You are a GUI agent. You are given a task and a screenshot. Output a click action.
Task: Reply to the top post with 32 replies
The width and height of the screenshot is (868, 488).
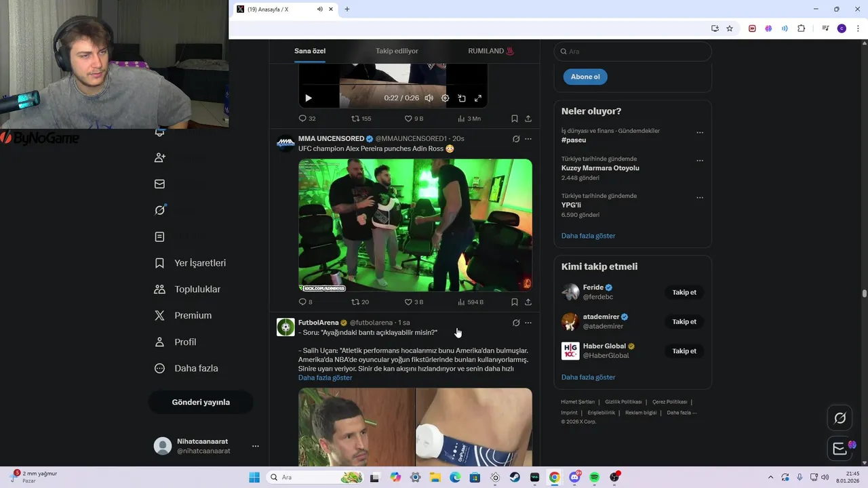pos(307,119)
